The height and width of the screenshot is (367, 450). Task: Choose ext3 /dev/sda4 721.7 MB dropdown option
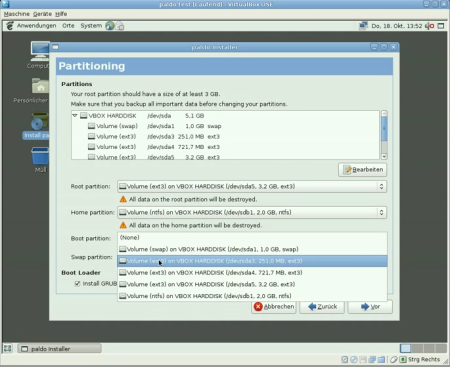pyautogui.click(x=252, y=273)
